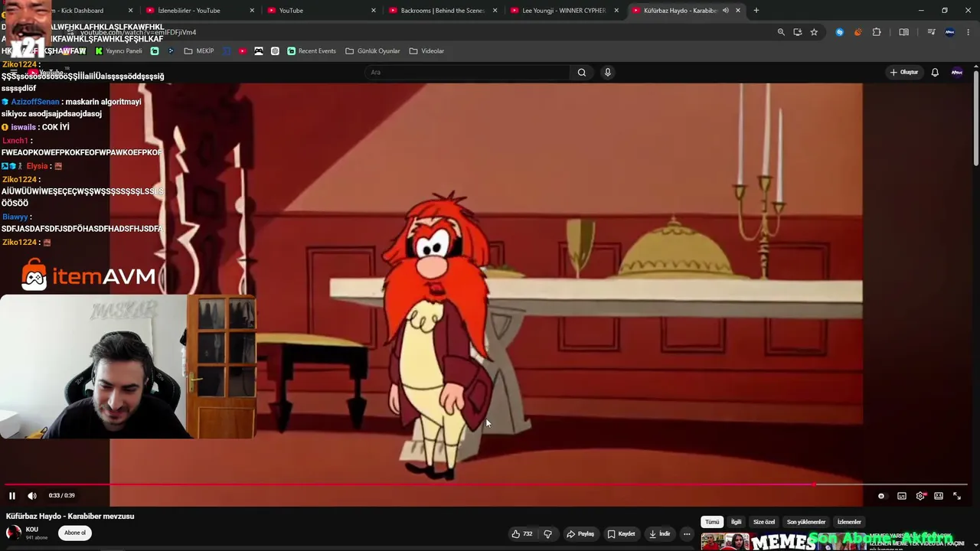The image size is (980, 551).
Task: Switch to the Lee Youngji WINNER CYPHER tab
Action: 565,11
